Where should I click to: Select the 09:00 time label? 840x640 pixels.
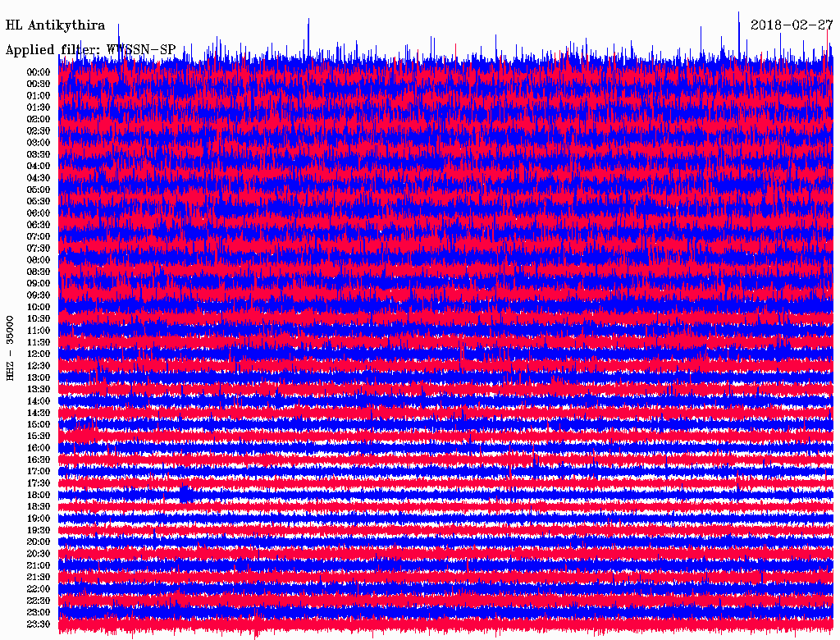39,284
